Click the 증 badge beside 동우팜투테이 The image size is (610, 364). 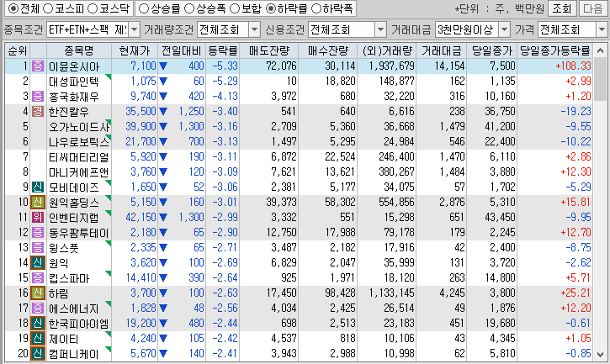point(38,233)
